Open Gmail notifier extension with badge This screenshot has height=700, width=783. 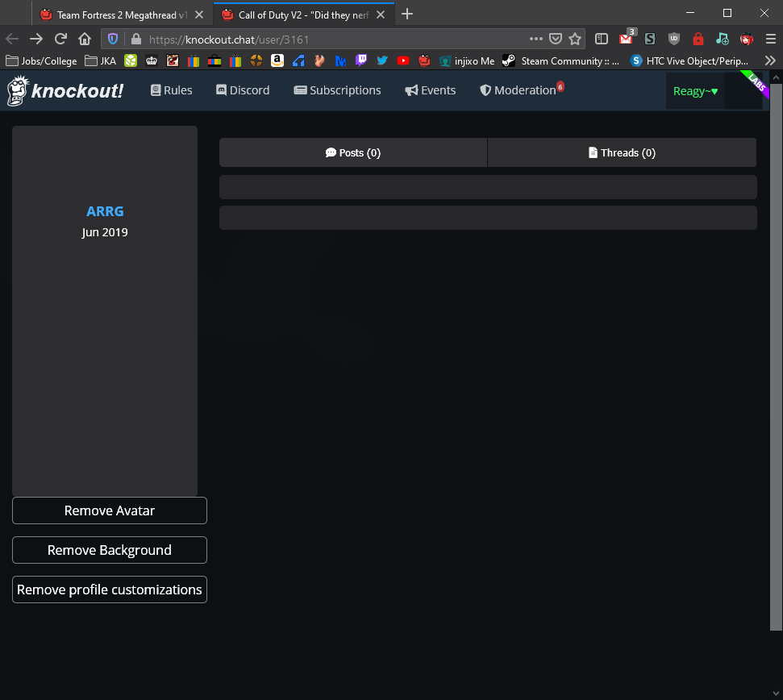coord(627,38)
